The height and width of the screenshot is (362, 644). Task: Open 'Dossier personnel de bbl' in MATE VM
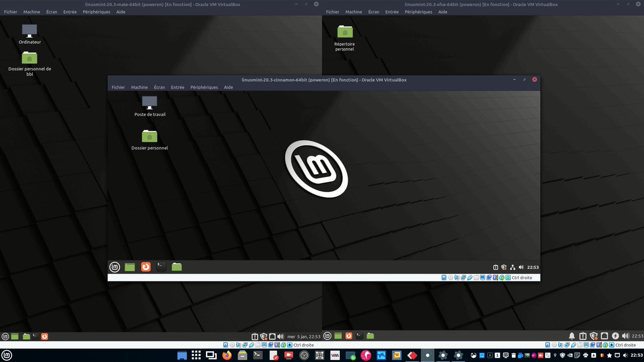[x=30, y=64]
